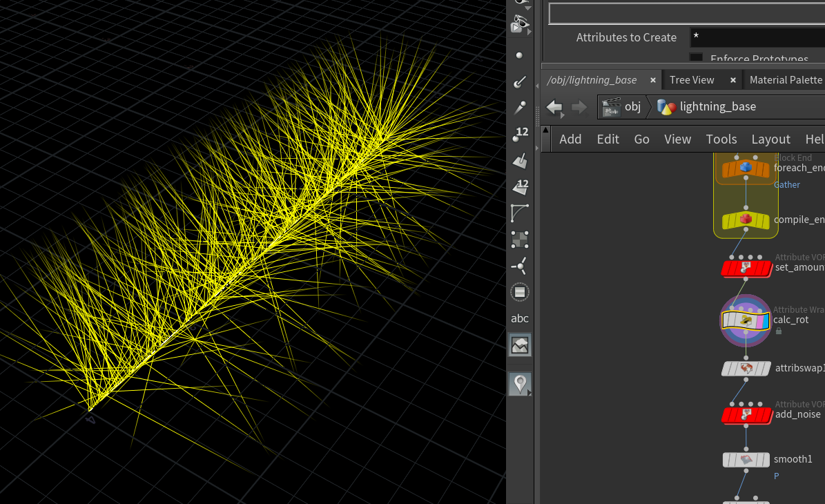Image resolution: width=825 pixels, height=504 pixels.
Task: Open the Layout menu
Action: click(771, 139)
